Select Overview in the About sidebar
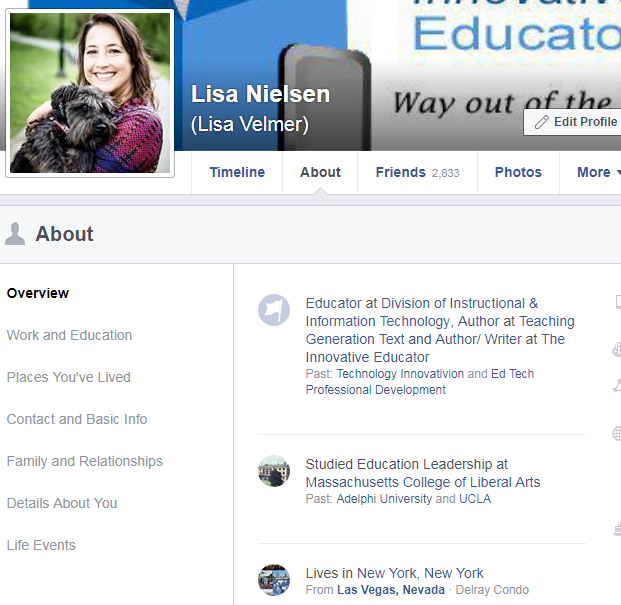 (38, 293)
